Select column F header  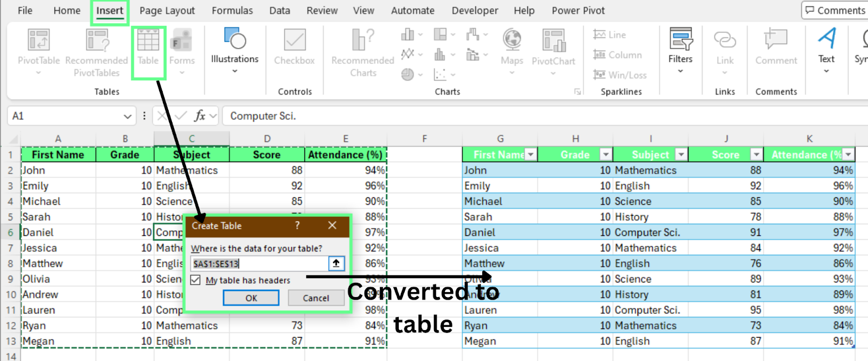[x=424, y=139]
